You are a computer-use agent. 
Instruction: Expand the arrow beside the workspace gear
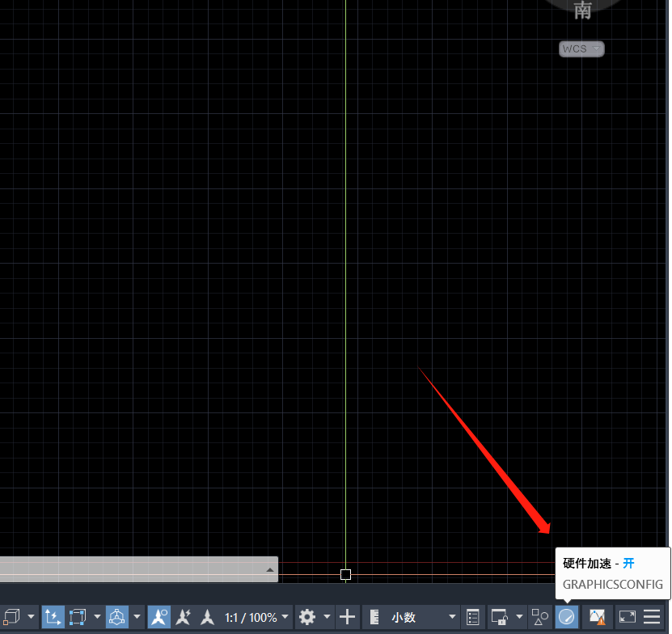click(327, 617)
